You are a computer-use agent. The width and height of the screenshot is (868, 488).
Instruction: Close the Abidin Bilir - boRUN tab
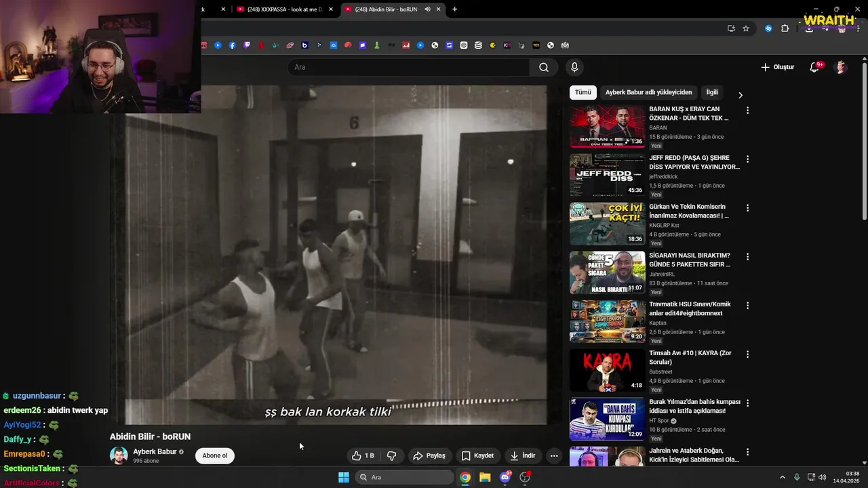click(x=439, y=9)
